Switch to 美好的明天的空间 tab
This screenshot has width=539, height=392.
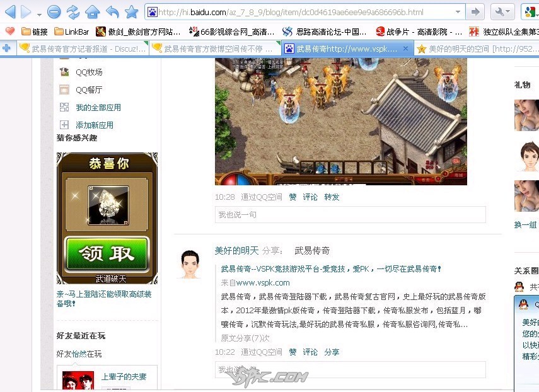tap(477, 49)
